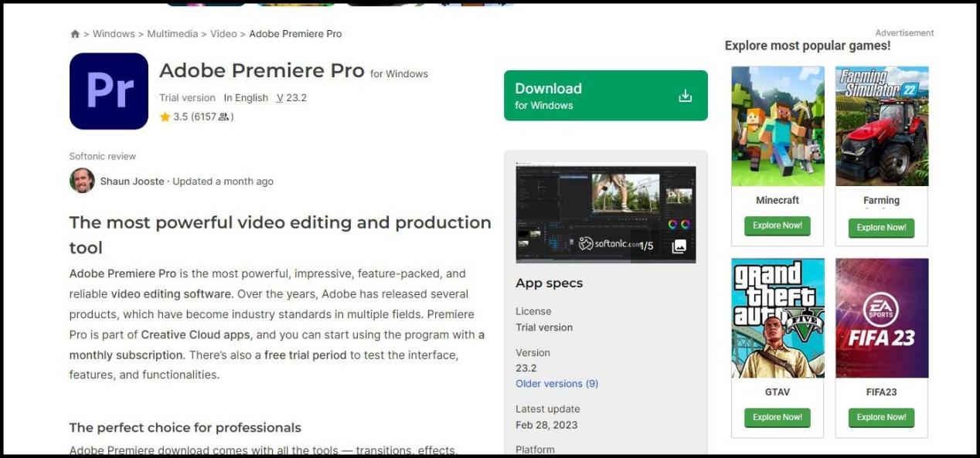Image resolution: width=980 pixels, height=458 pixels.
Task: Click the download arrow icon
Action: (685, 96)
